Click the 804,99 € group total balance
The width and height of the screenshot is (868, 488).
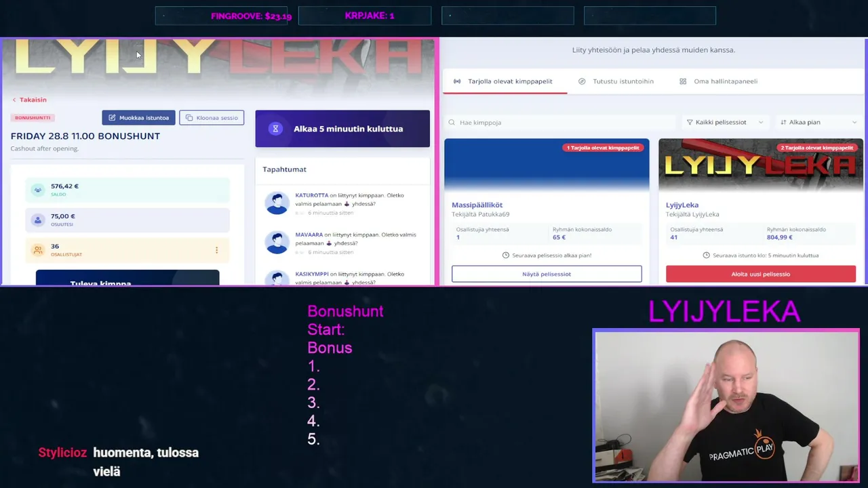point(780,237)
